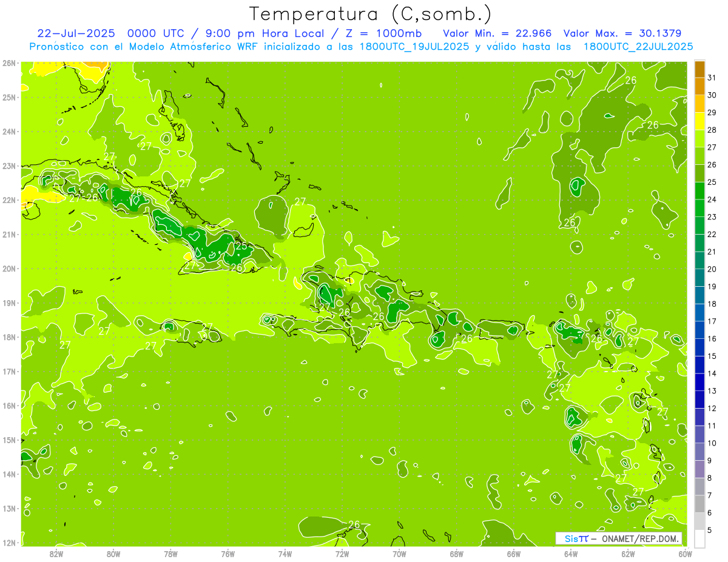Screen dimensions: 728x562
Task: Click the longitude label '78W'
Action: [170, 554]
